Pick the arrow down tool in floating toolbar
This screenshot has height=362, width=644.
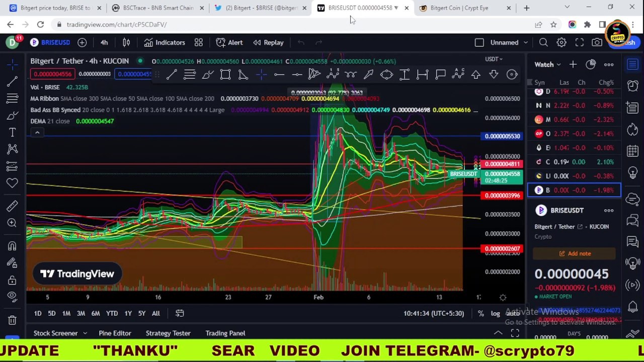[494, 74]
